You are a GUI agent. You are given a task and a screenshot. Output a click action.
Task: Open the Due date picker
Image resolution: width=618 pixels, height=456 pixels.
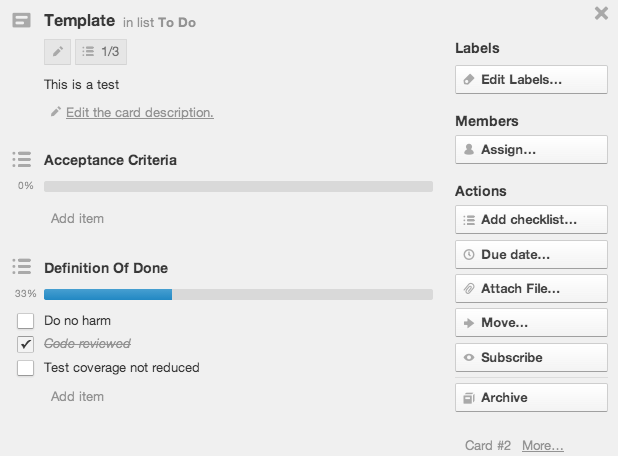click(x=531, y=255)
